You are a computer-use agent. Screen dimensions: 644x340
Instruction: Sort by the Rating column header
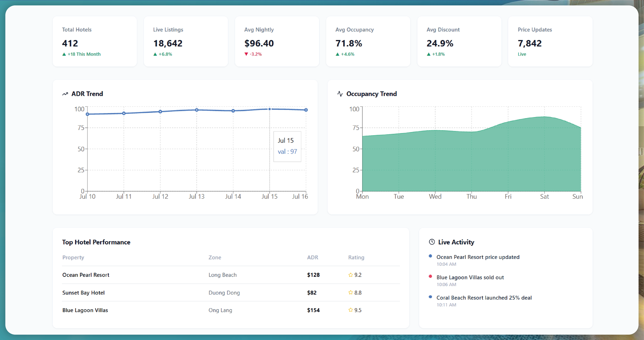point(356,257)
